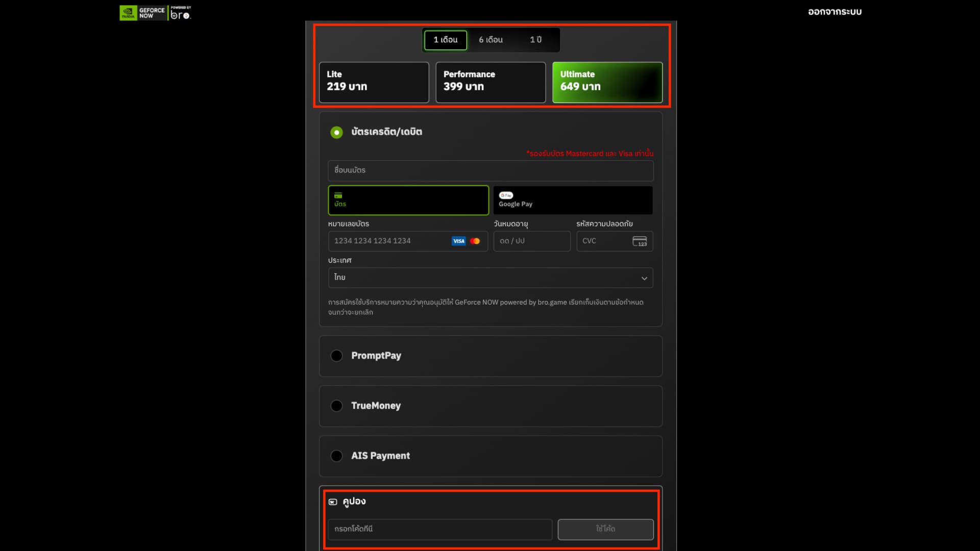
Task: Select the PromptPay payment option
Action: tap(336, 356)
